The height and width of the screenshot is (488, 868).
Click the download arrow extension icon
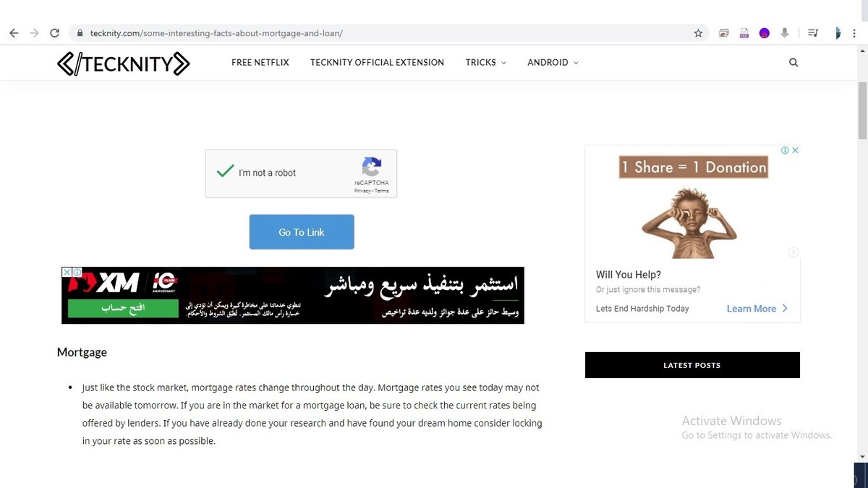tap(785, 33)
